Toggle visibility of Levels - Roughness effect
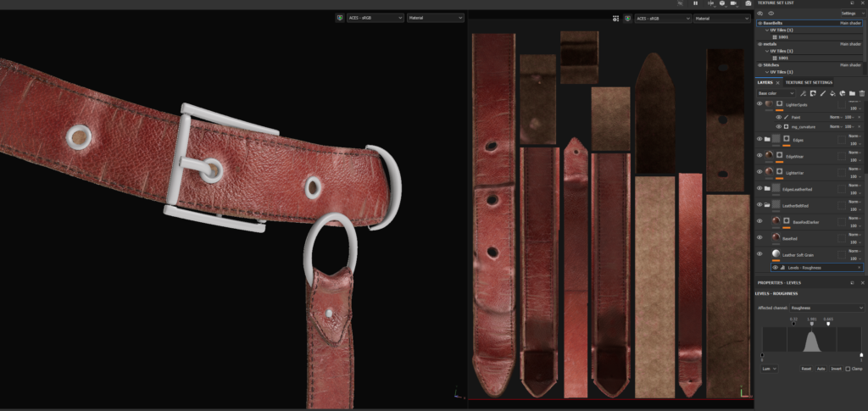 (775, 268)
